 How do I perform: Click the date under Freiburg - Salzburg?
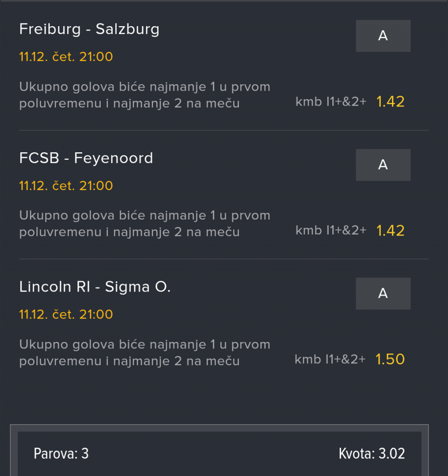coord(66,57)
